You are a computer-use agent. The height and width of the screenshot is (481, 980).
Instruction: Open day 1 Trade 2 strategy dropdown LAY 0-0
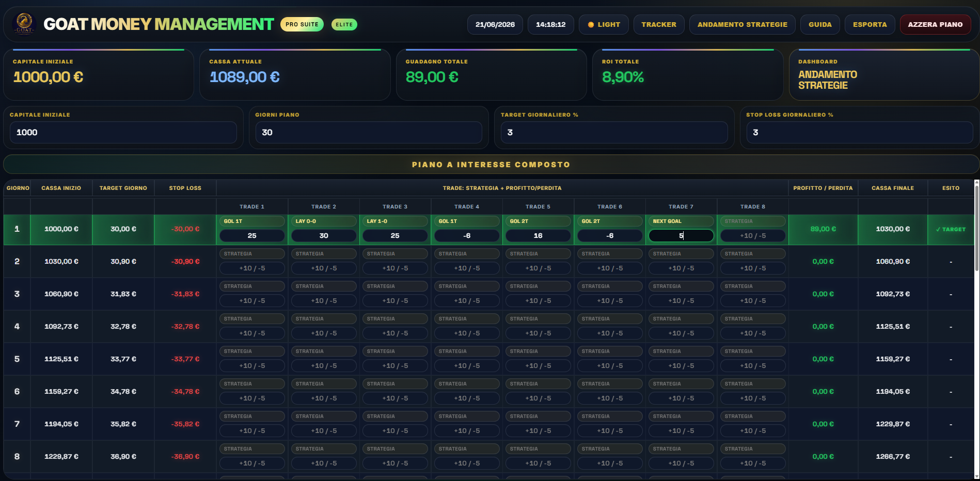point(324,221)
